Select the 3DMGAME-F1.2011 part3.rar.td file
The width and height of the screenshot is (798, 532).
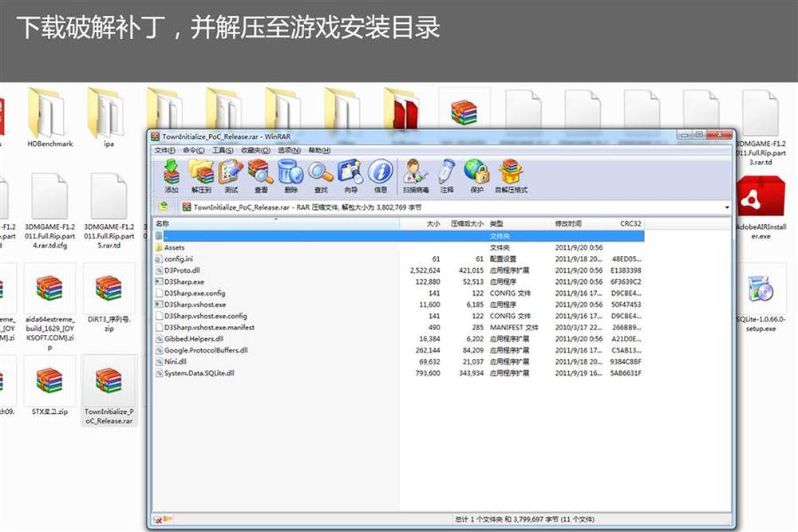click(760, 128)
